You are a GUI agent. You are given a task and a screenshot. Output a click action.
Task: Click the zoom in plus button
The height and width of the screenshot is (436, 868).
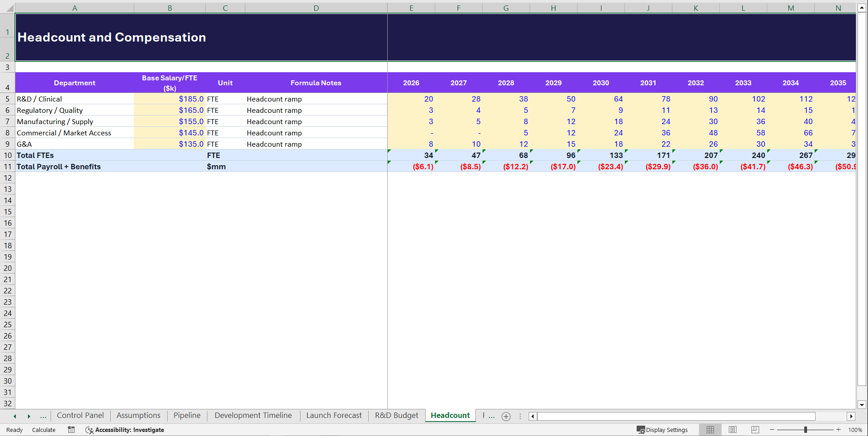[x=839, y=430]
